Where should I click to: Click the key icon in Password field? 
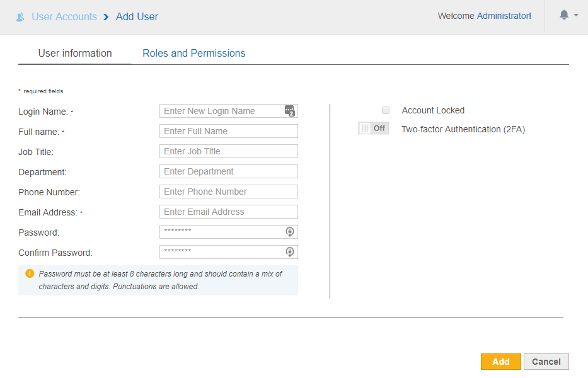290,232
